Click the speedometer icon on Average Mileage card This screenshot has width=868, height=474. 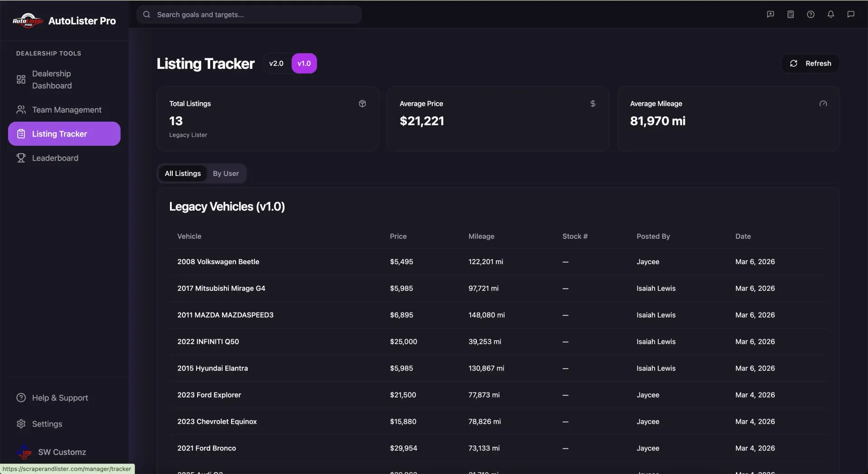coord(823,104)
